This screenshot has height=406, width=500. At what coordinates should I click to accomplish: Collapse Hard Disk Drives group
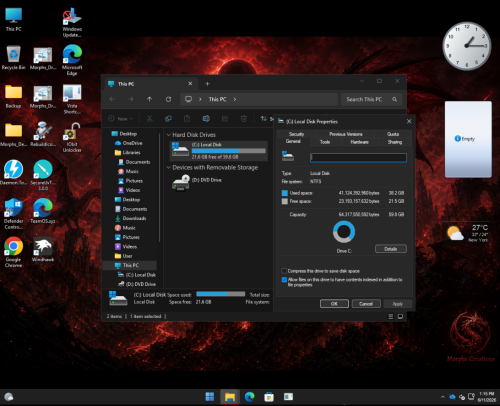tap(169, 135)
